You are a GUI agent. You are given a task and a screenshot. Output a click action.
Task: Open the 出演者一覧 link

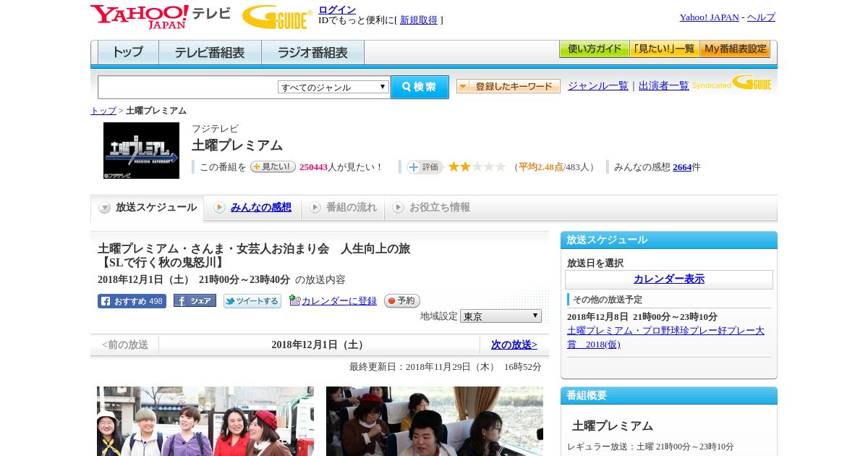(664, 86)
